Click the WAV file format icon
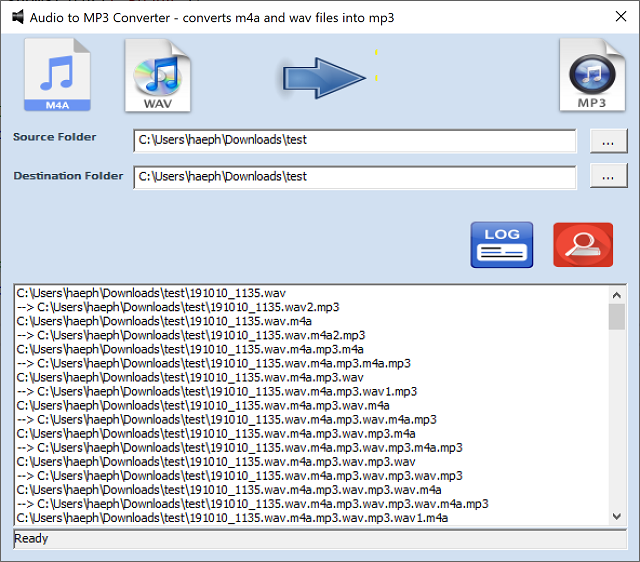 click(x=158, y=75)
